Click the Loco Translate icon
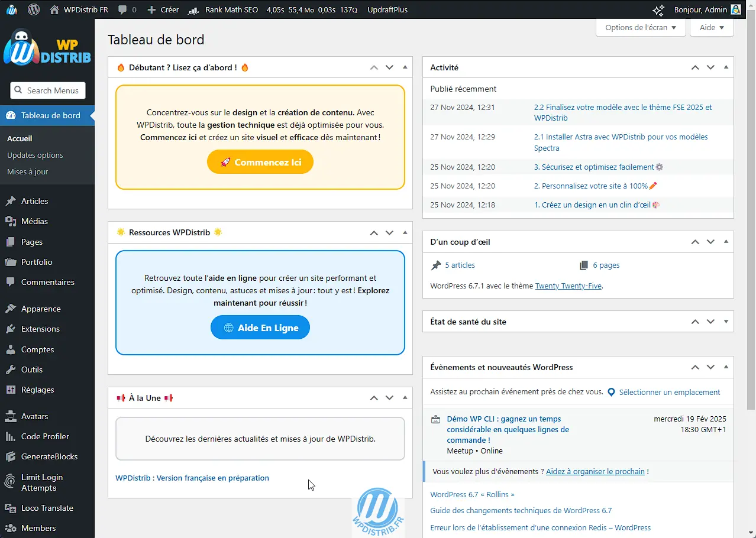The width and height of the screenshot is (756, 538). coord(11,508)
